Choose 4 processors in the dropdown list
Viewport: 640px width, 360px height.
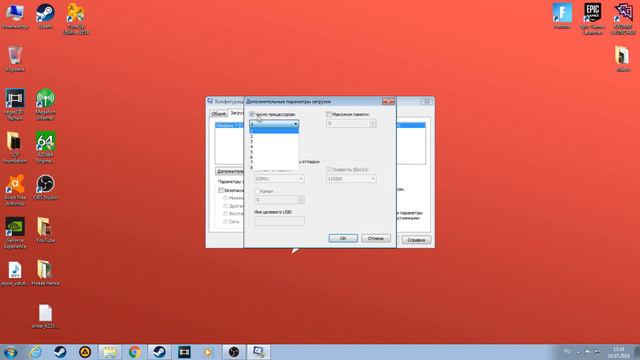point(274,147)
